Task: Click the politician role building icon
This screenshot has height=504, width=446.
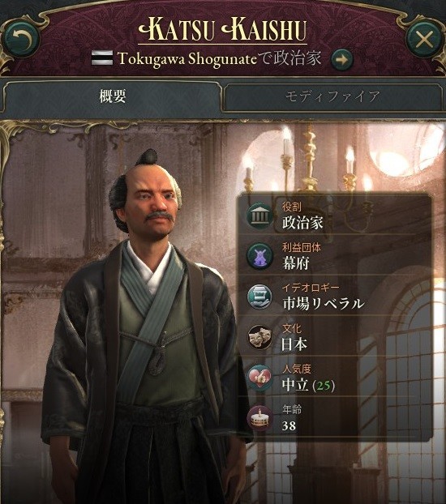Action: (x=259, y=216)
